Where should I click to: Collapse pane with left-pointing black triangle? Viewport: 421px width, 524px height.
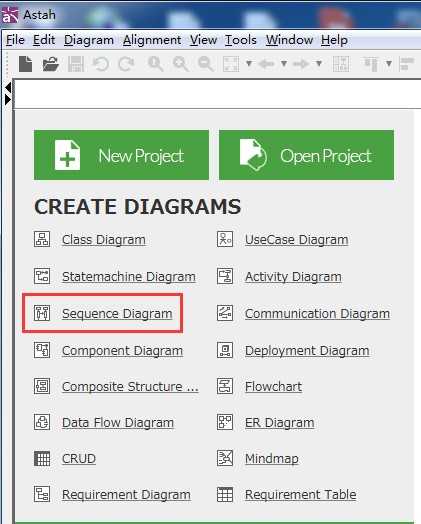coord(8,88)
